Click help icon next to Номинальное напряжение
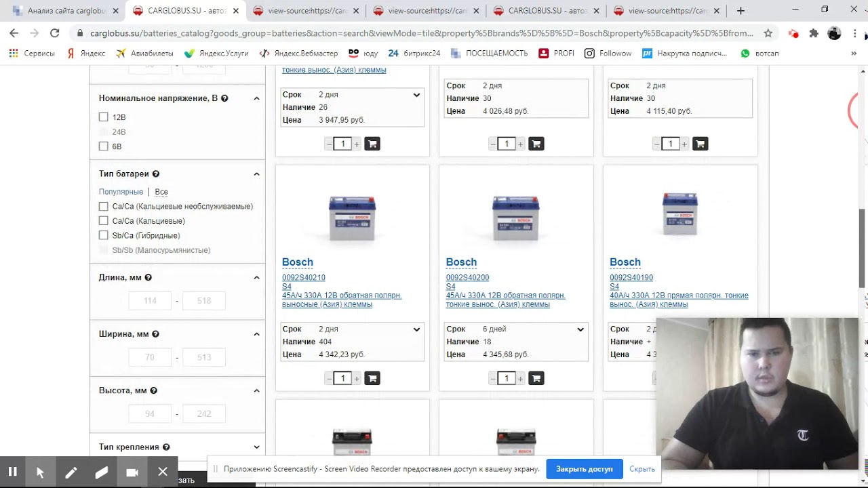The width and height of the screenshot is (868, 488). point(224,98)
